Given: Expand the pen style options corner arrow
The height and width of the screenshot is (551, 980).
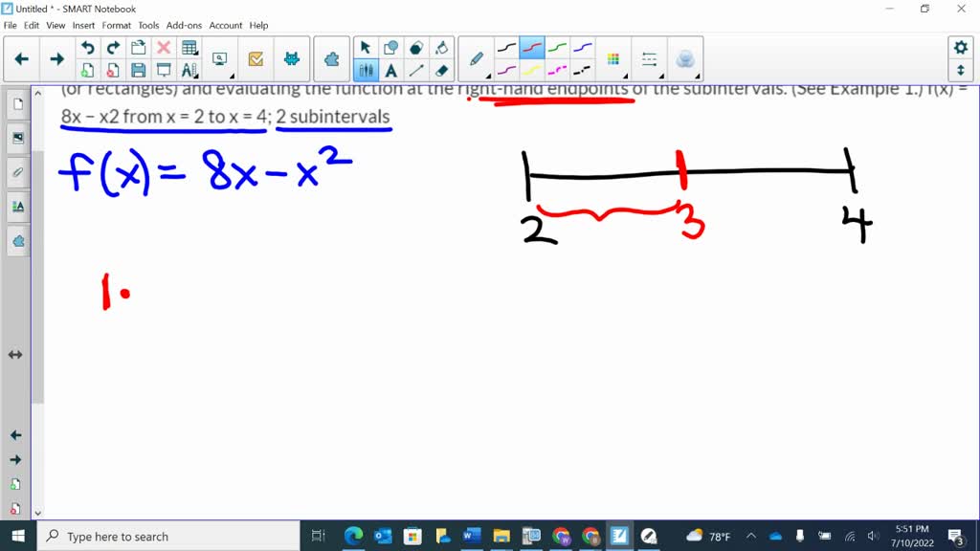Looking at the screenshot, I should 490,75.
